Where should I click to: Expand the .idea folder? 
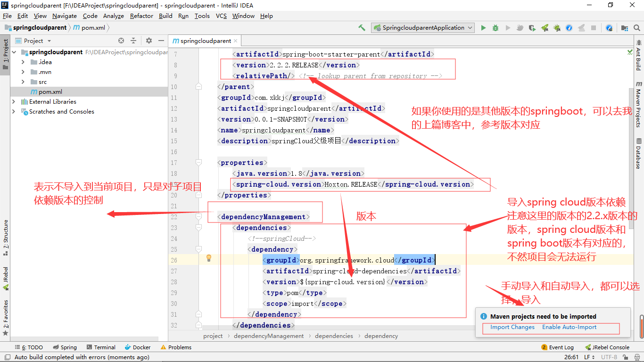pos(23,62)
